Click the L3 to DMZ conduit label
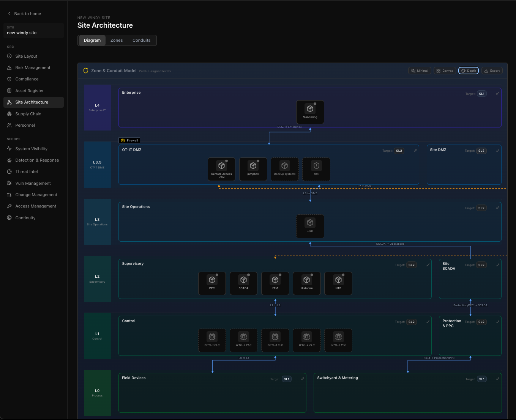The image size is (516, 420). click(310, 193)
